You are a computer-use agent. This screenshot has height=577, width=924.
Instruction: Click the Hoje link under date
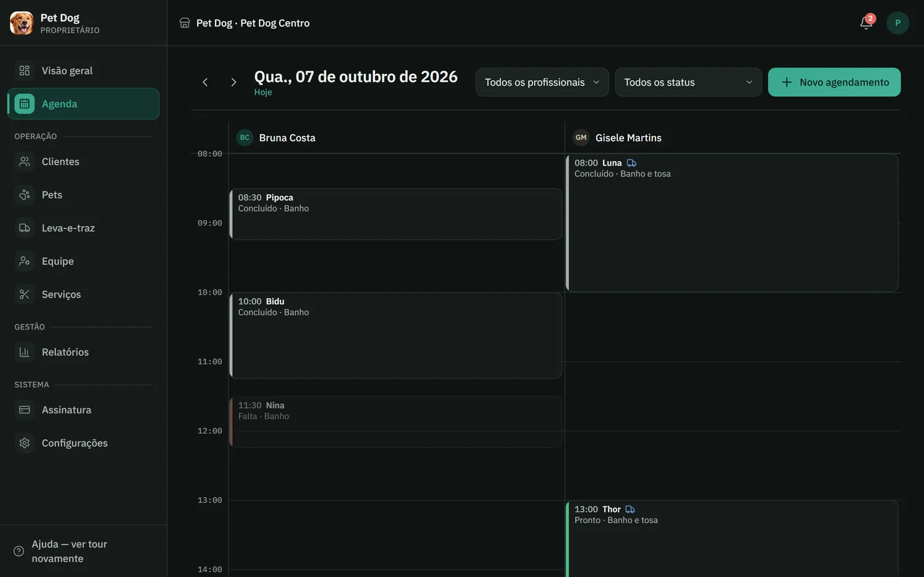point(263,92)
